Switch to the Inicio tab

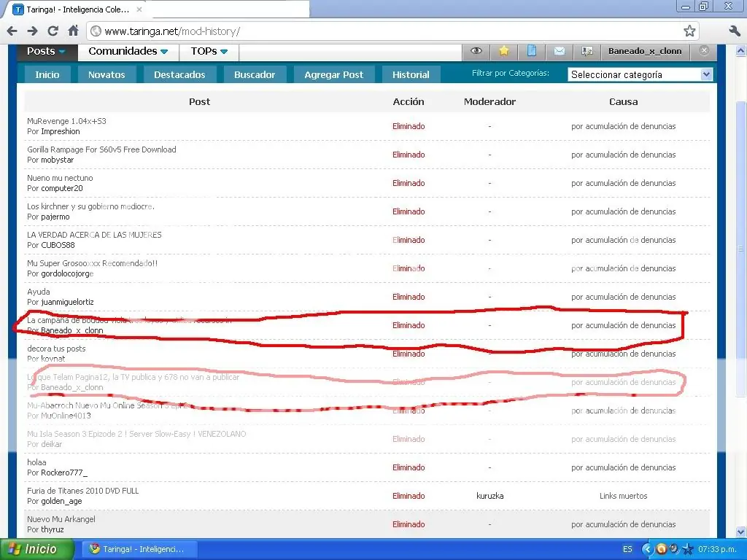point(47,75)
